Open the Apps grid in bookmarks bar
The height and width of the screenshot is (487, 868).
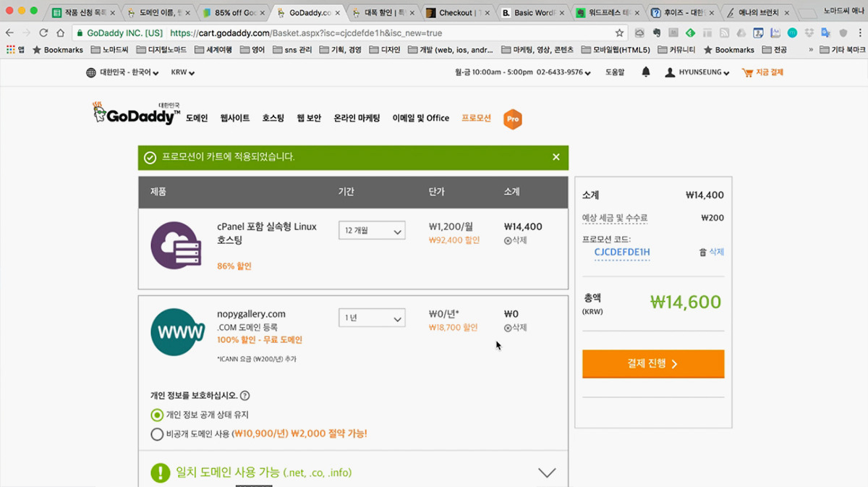[16, 50]
